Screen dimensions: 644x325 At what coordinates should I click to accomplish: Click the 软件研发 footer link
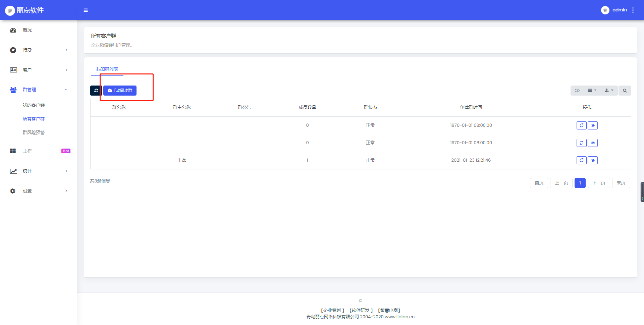361,311
